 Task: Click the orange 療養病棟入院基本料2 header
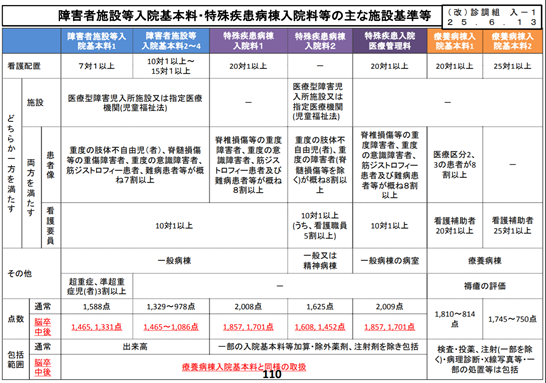point(513,41)
